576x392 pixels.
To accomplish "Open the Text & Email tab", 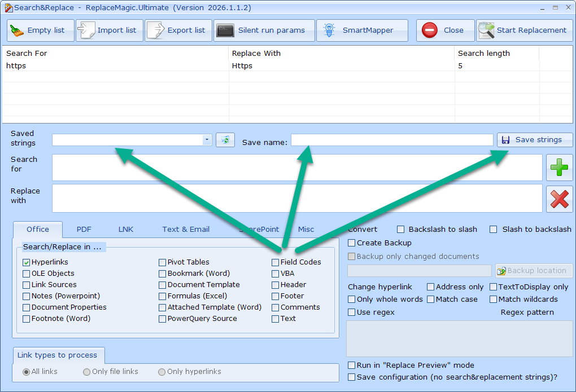I will coord(186,230).
